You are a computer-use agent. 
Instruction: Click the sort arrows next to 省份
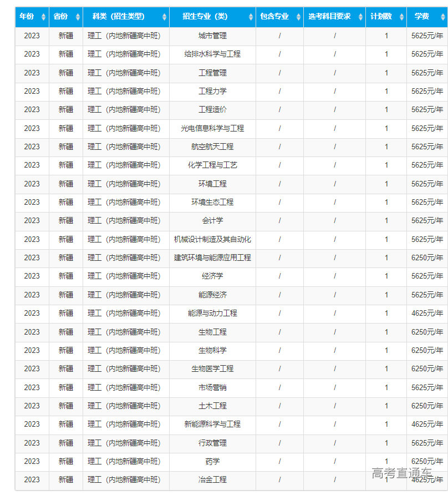pyautogui.click(x=78, y=17)
